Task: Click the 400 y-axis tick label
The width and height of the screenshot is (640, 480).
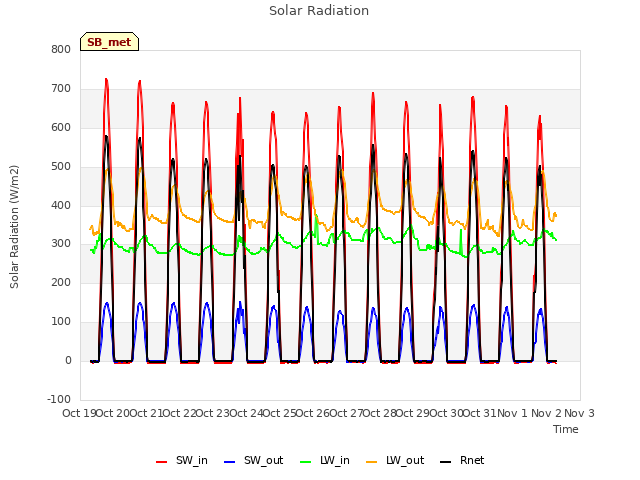Action: point(61,205)
